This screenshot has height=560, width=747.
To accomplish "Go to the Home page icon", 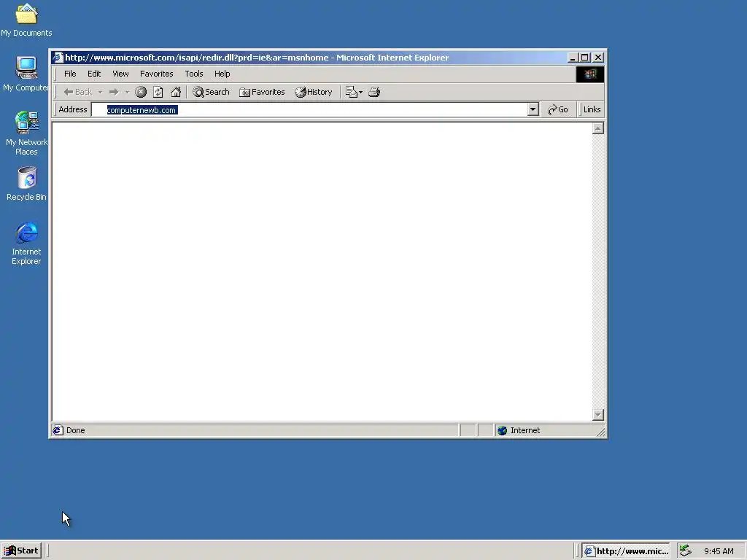I will point(176,92).
